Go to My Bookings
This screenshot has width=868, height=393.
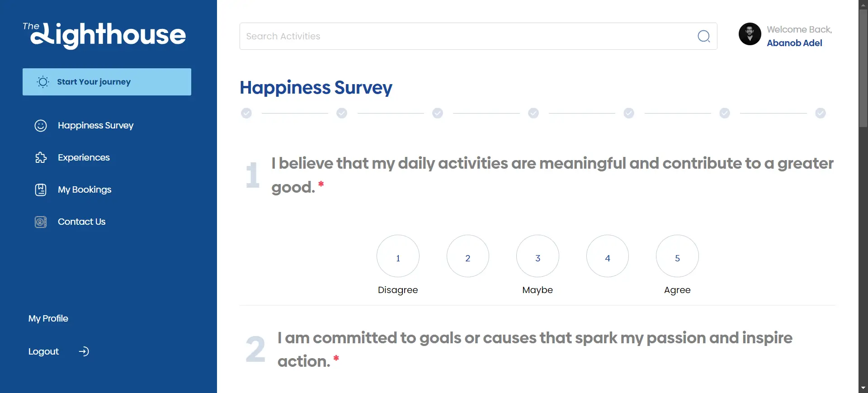pos(85,190)
